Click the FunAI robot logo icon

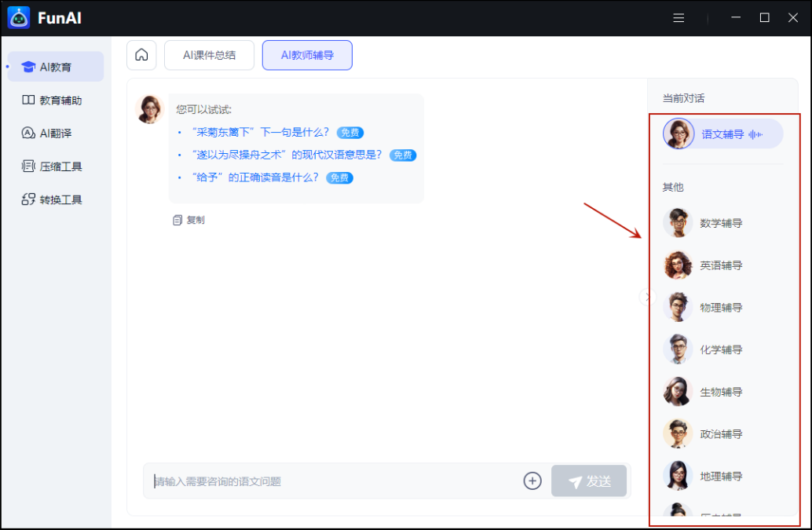tap(19, 18)
